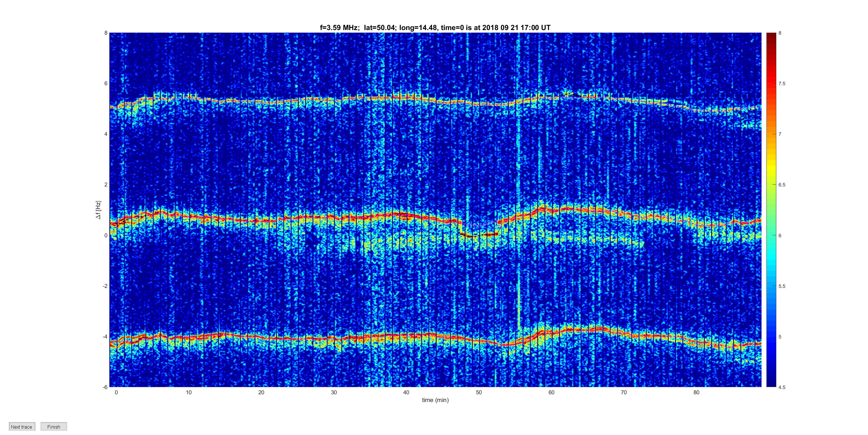Click the black trace dip near 50 minutes
The image size is (868, 435).
(479, 235)
